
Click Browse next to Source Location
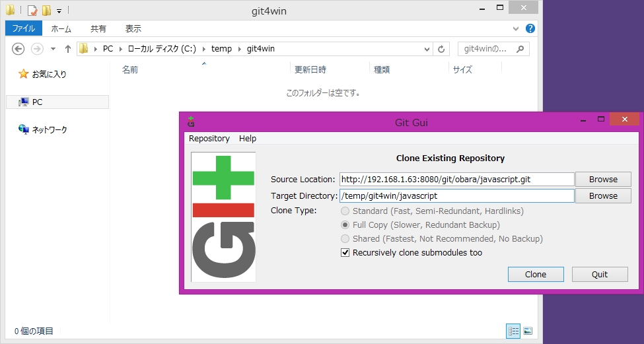[603, 180]
